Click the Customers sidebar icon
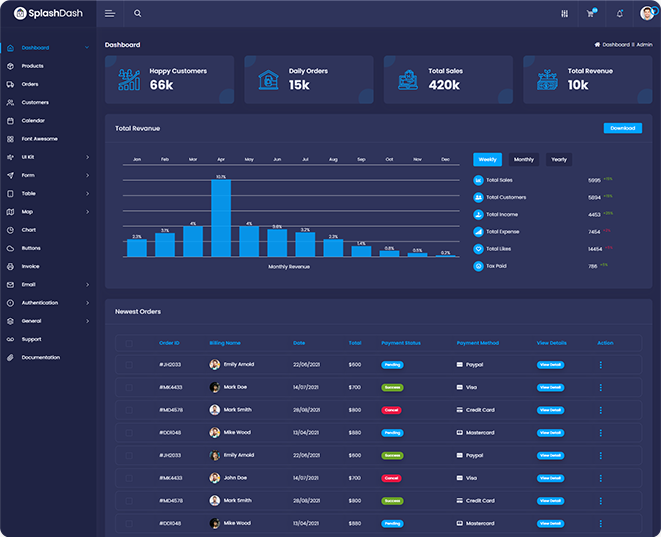The width and height of the screenshot is (661, 537). [x=11, y=102]
